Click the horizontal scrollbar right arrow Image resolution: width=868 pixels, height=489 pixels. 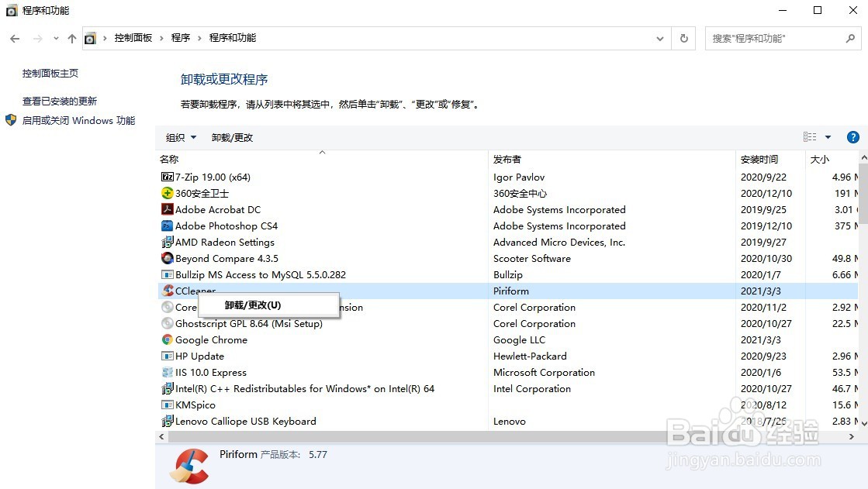852,436
